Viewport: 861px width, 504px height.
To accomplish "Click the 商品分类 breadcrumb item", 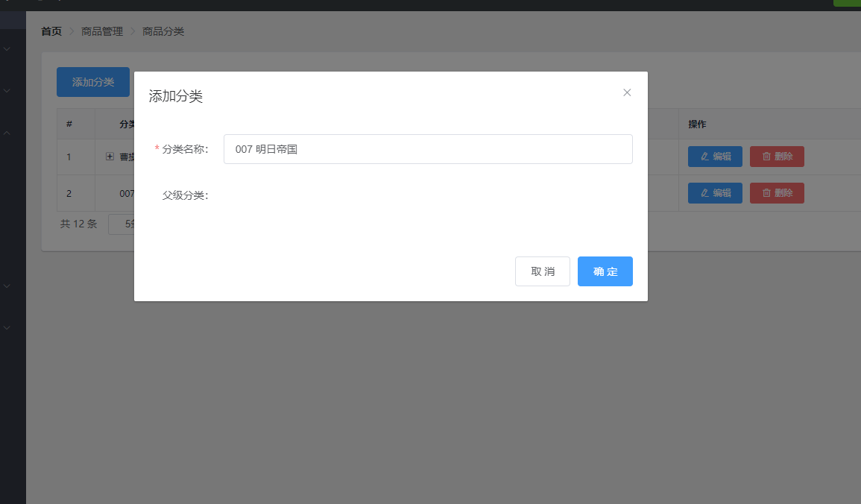I will coord(163,31).
